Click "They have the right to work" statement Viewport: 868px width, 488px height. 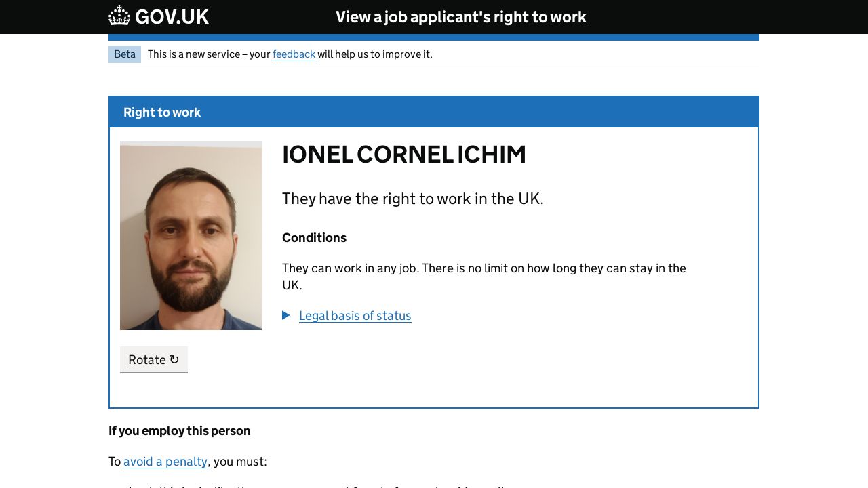412,199
